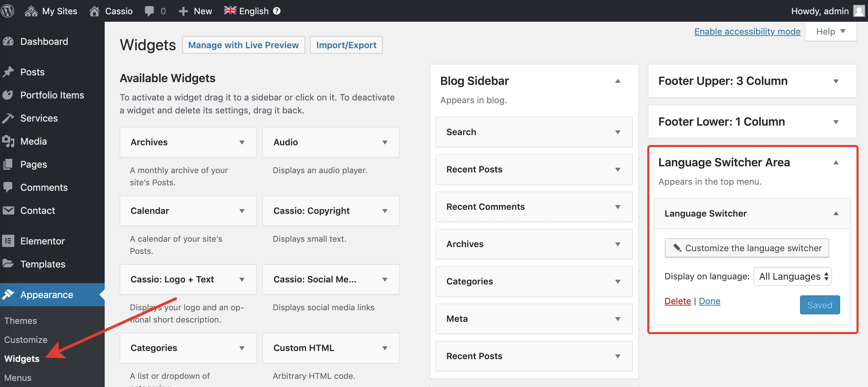
Task: Click Manage with Live Preview
Action: click(x=243, y=44)
